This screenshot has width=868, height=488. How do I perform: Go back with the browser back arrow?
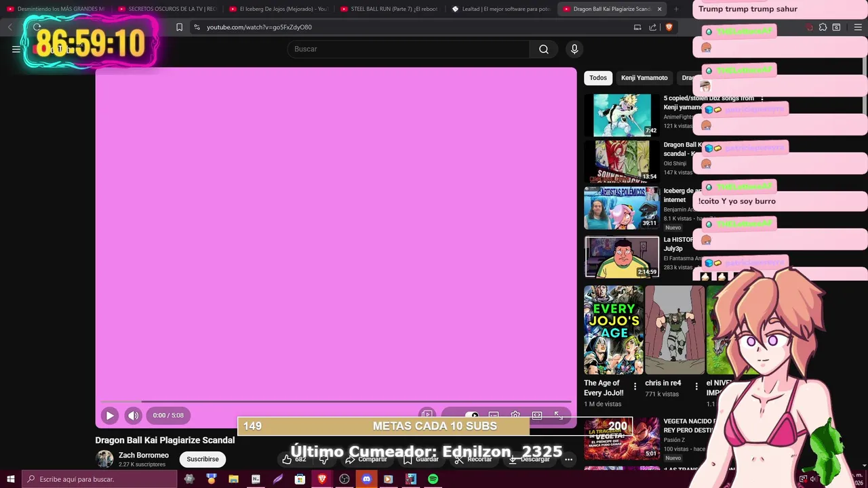[10, 27]
